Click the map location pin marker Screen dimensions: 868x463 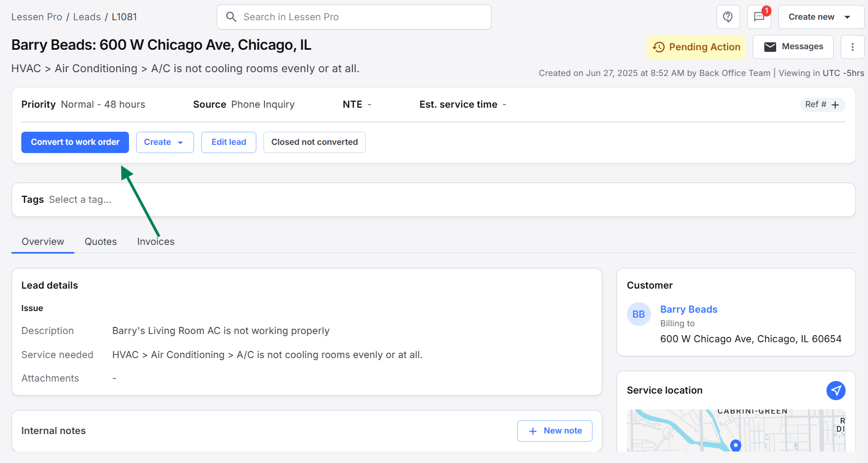(x=736, y=445)
